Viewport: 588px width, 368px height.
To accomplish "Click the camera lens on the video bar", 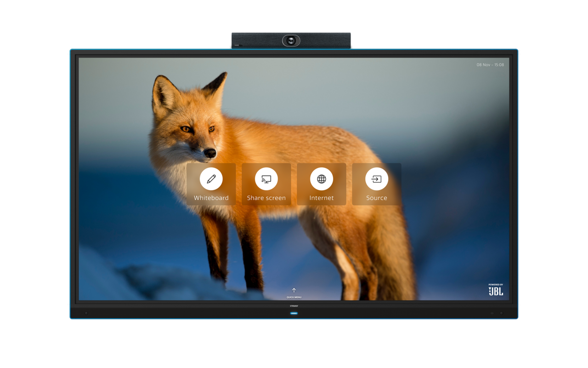I will coord(291,41).
